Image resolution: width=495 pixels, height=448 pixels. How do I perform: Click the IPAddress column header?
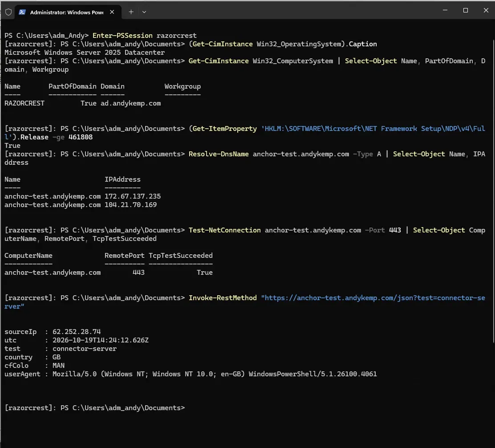(x=122, y=179)
